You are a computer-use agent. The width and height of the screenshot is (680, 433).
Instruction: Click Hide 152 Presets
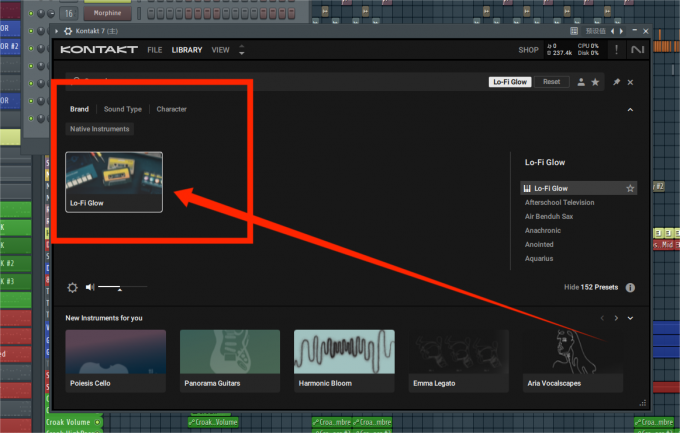pyautogui.click(x=591, y=287)
